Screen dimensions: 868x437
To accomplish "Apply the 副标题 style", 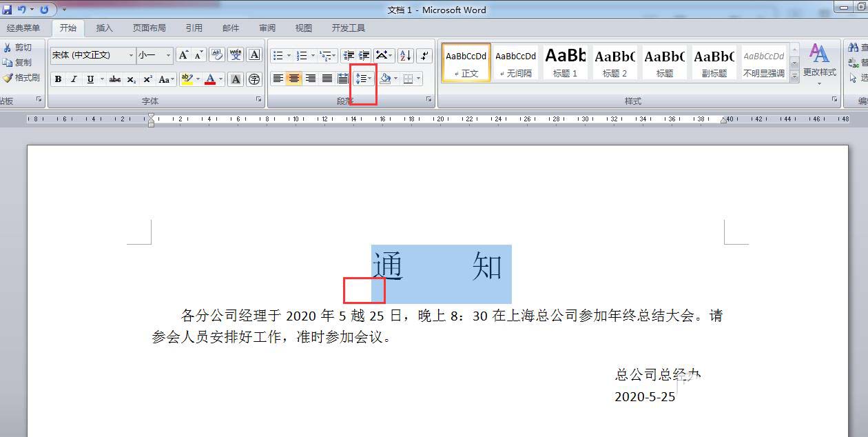I will [x=714, y=63].
